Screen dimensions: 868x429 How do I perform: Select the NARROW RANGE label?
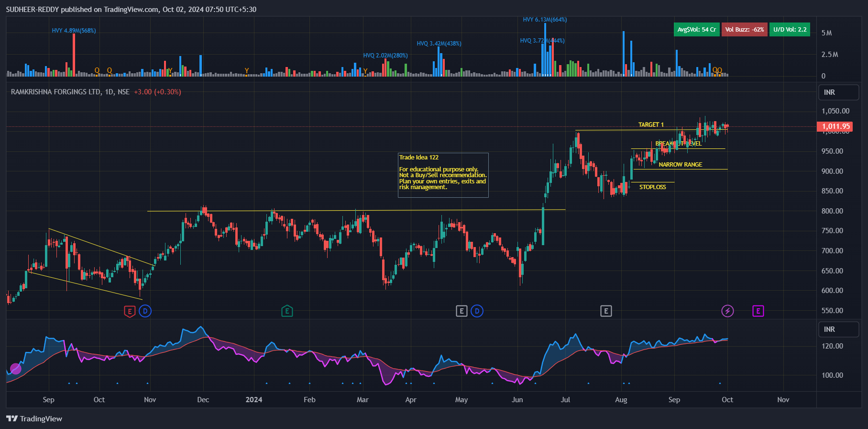click(681, 165)
